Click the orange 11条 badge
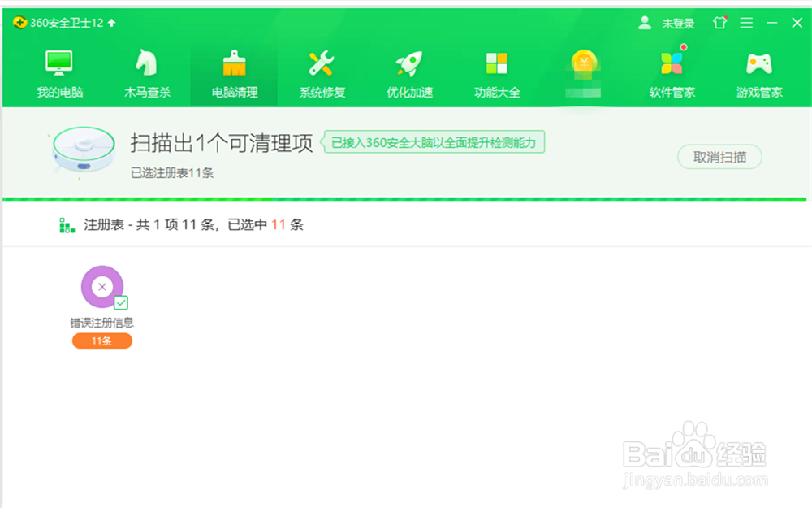Screen dimensions: 812x508 pos(102,341)
